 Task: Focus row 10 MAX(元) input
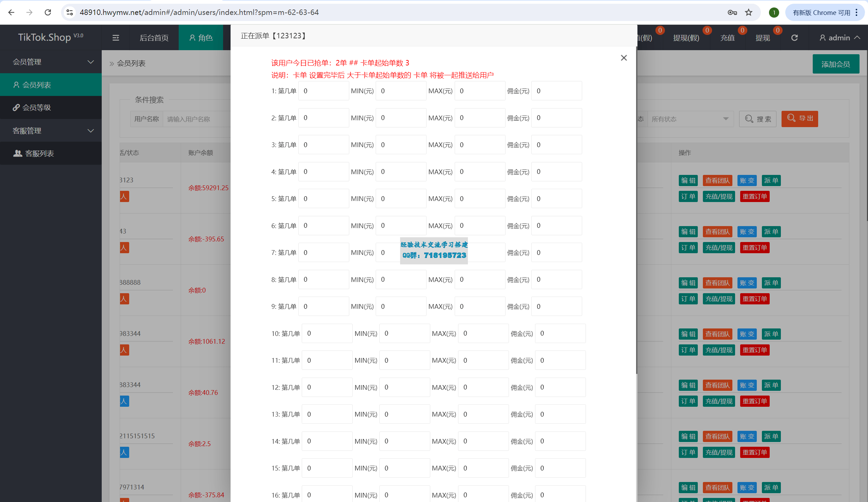click(x=483, y=333)
